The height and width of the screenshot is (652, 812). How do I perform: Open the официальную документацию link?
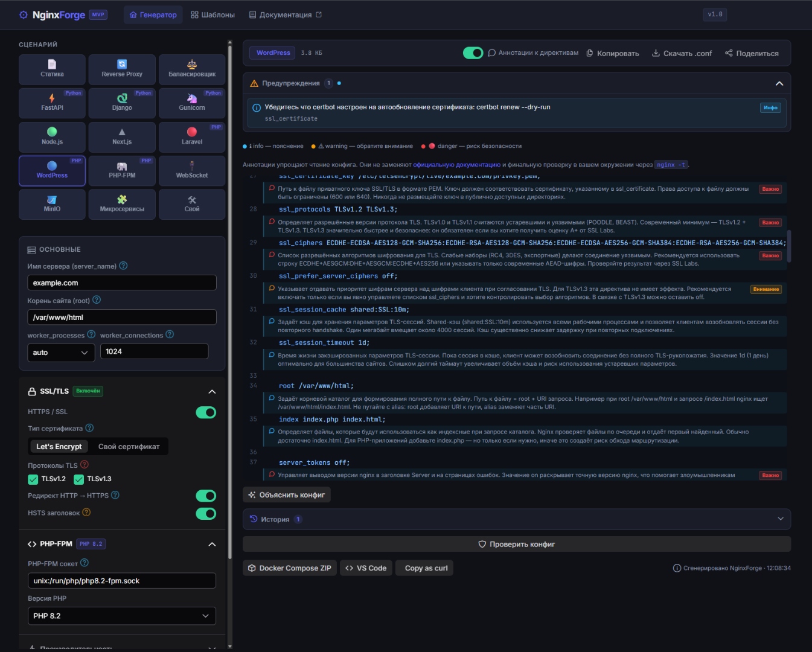(x=456, y=165)
